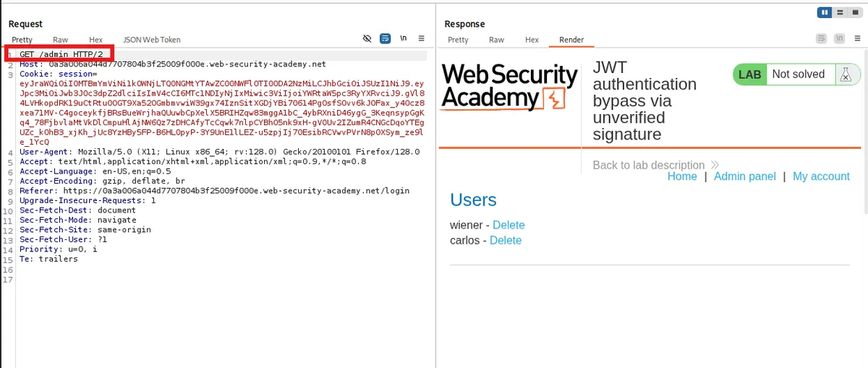Screen dimensions: 868x368
Task: Click the Referer header line
Action: [x=214, y=191]
